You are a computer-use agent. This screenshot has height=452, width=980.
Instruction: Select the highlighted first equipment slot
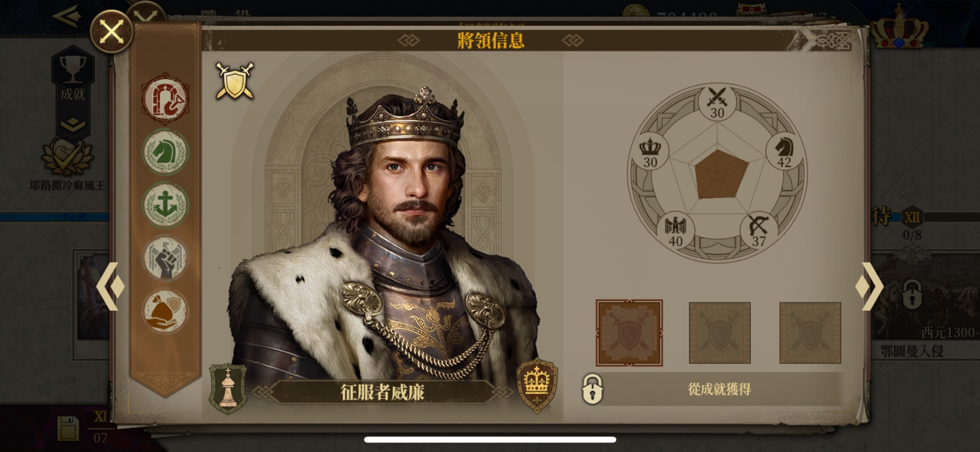click(x=629, y=333)
